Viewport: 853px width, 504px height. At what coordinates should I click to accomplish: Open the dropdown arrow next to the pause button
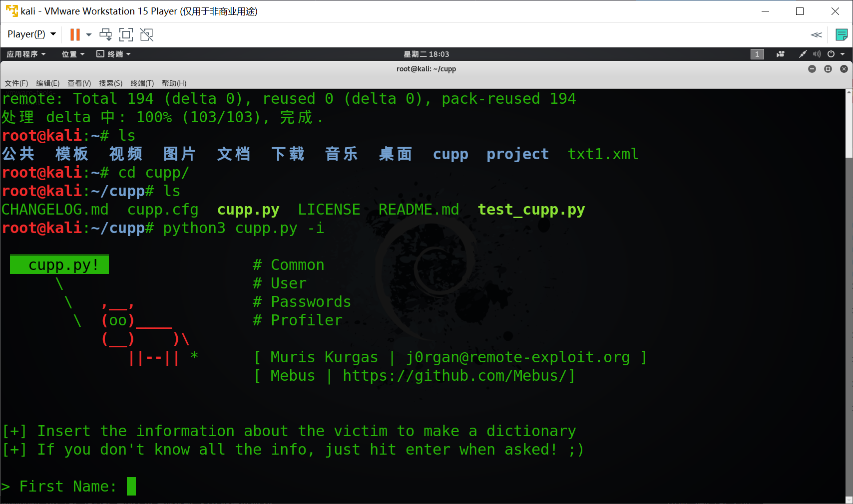pos(89,34)
